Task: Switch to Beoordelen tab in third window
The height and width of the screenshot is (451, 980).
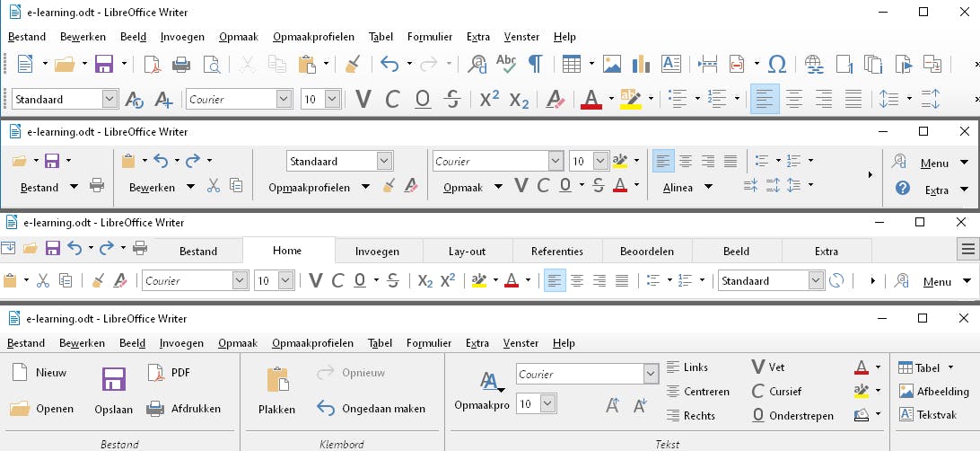Action: pos(647,252)
